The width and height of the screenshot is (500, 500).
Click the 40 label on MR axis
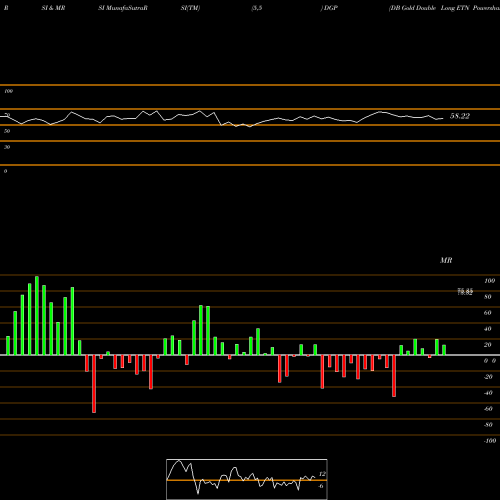coord(488,329)
